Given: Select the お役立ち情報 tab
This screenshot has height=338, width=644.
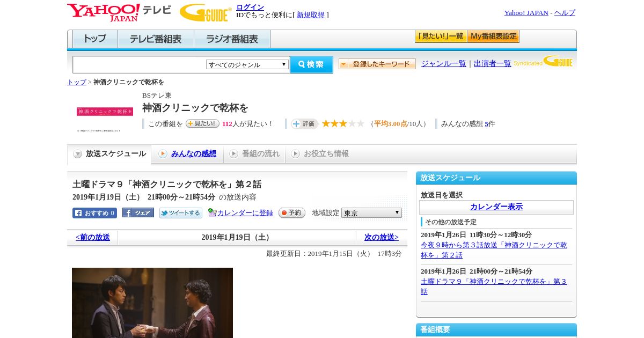Looking at the screenshot, I should coord(320,154).
